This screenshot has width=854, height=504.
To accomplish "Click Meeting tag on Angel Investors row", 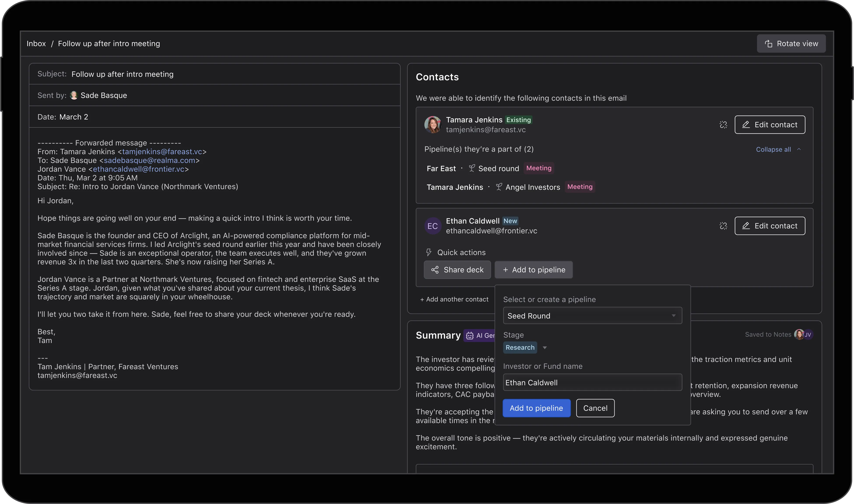I will (580, 187).
